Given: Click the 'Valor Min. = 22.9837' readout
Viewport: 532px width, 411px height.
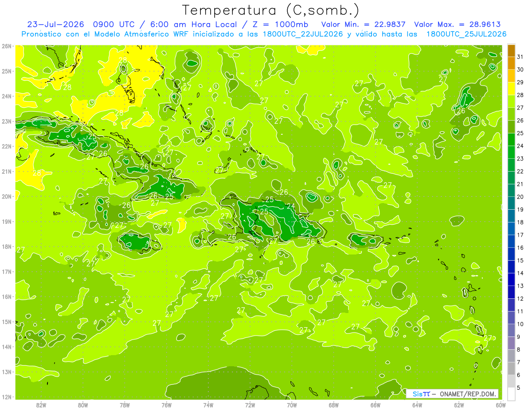Looking at the screenshot, I should (364, 24).
